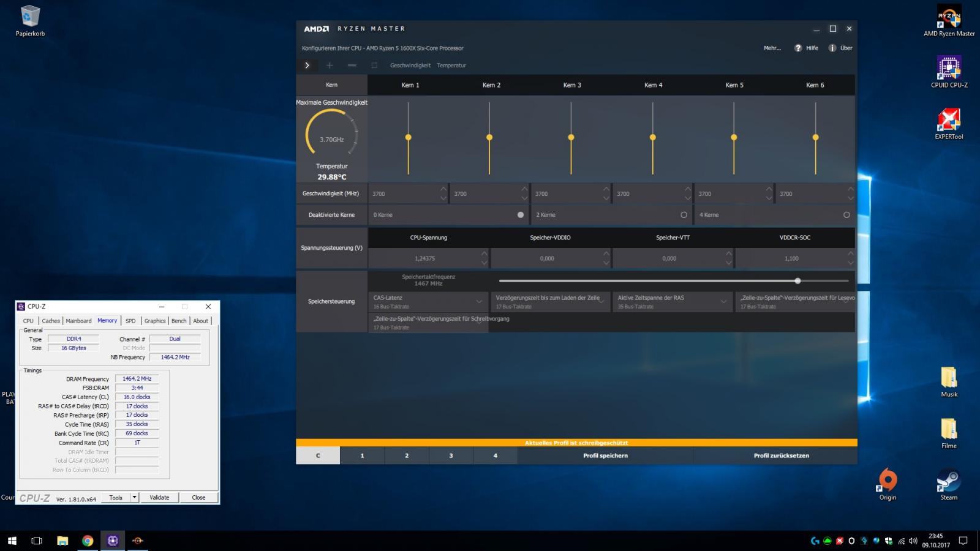Screen dimensions: 980x551
Task: Open Windows Defender shield tray icon
Action: coord(888,541)
